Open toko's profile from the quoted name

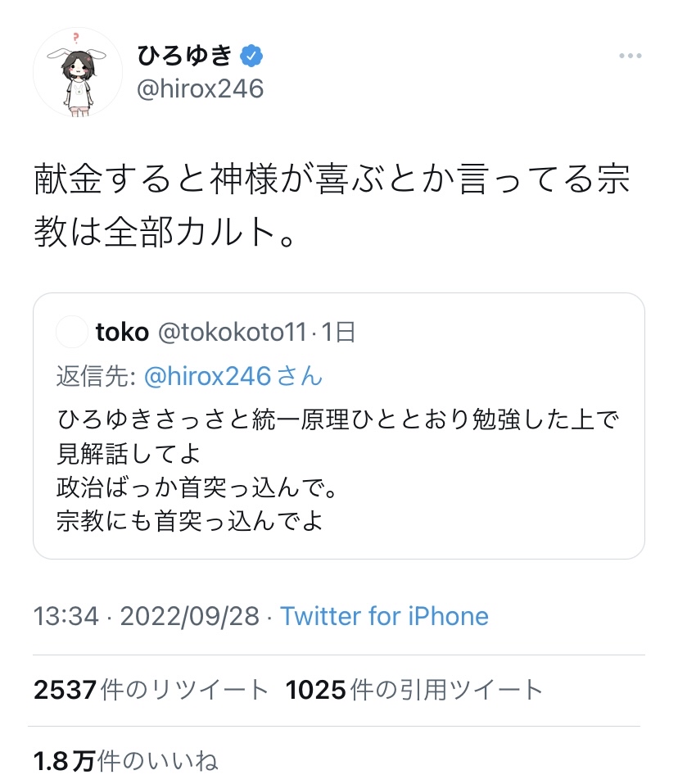pos(122,332)
